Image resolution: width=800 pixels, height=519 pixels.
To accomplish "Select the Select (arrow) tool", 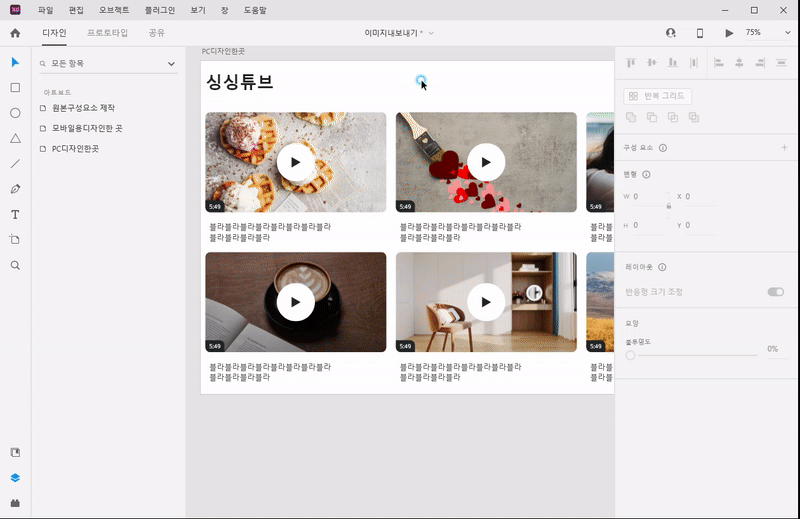I will point(15,62).
